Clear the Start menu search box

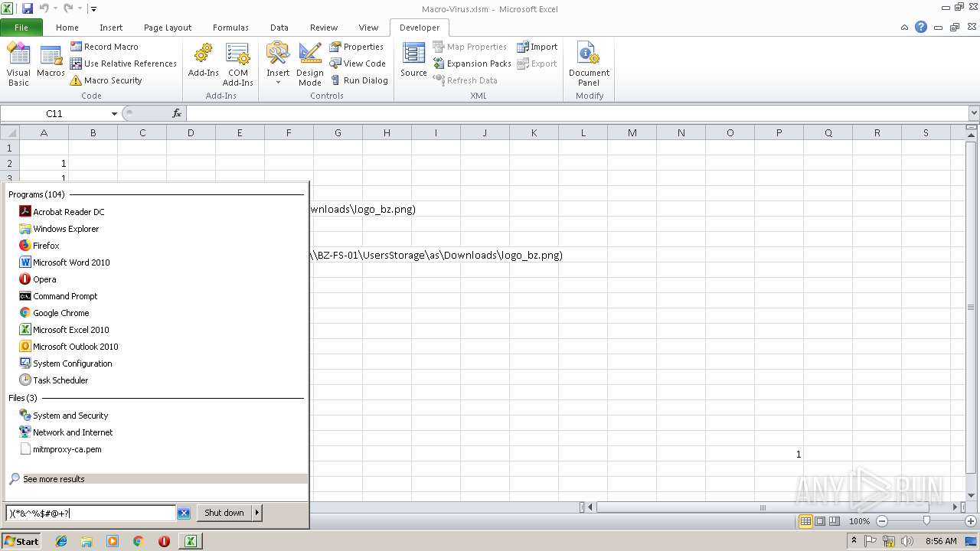tap(184, 514)
